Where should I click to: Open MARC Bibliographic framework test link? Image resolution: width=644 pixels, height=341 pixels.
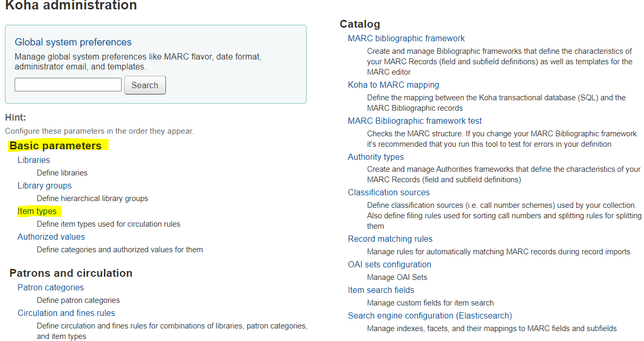point(415,121)
